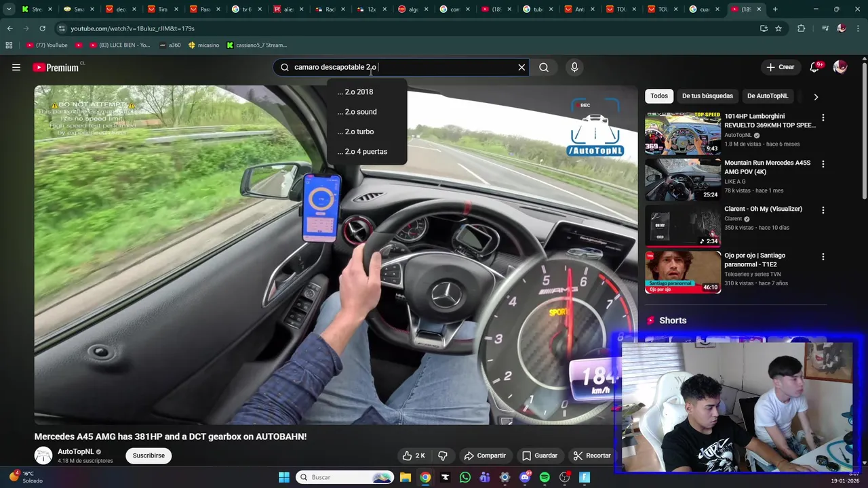The image size is (868, 488).
Task: Open OBS Studio from the taskbar
Action: click(564, 477)
